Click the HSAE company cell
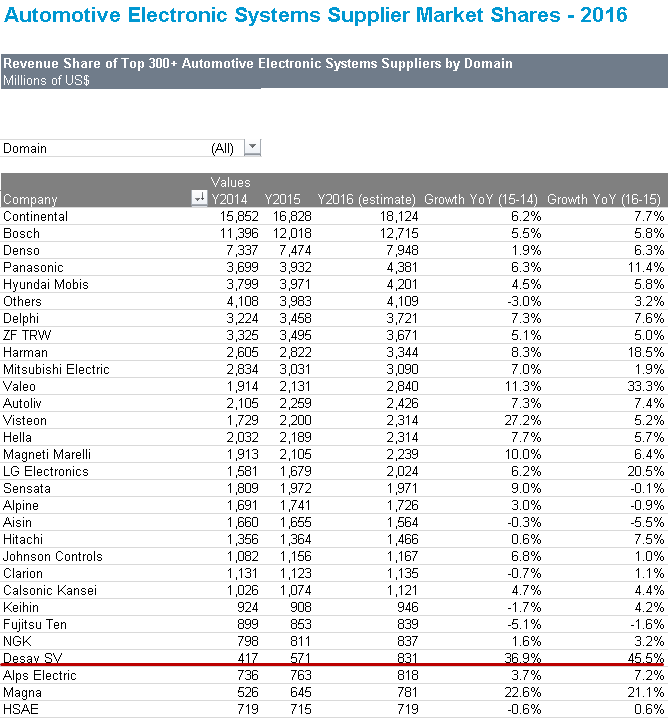This screenshot has width=669, height=719. [21, 709]
